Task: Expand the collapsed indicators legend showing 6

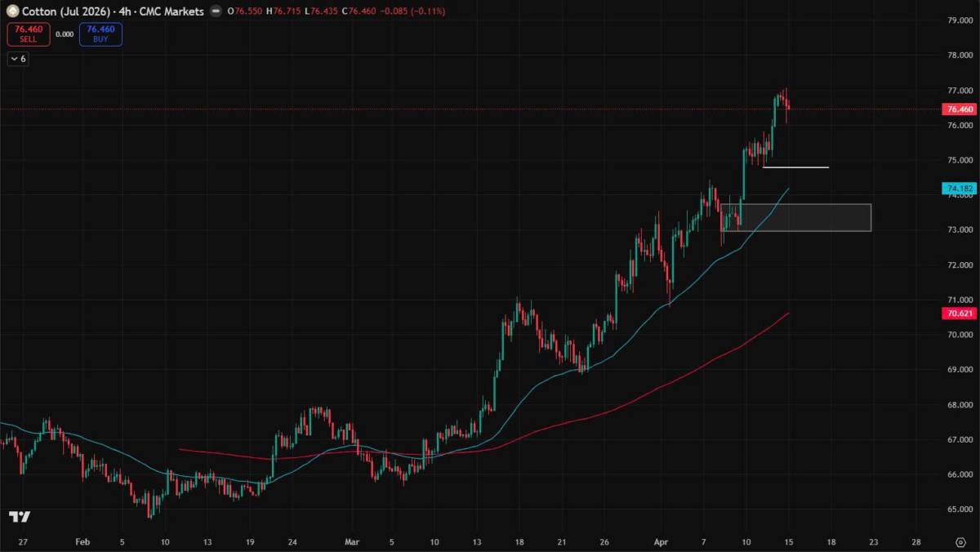Action: [17, 59]
